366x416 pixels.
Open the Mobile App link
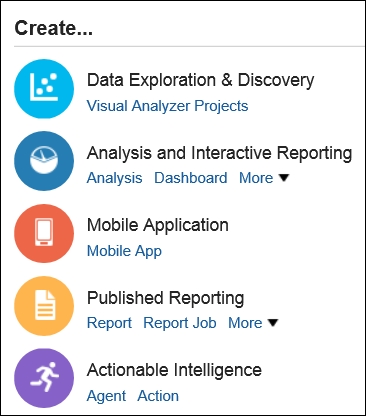point(124,251)
